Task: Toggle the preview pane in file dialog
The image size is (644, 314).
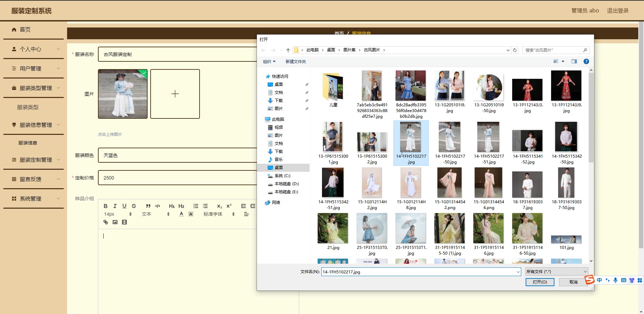Action: tap(574, 61)
